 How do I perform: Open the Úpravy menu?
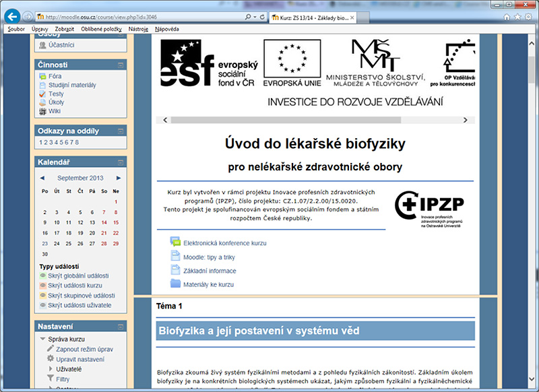click(40, 29)
